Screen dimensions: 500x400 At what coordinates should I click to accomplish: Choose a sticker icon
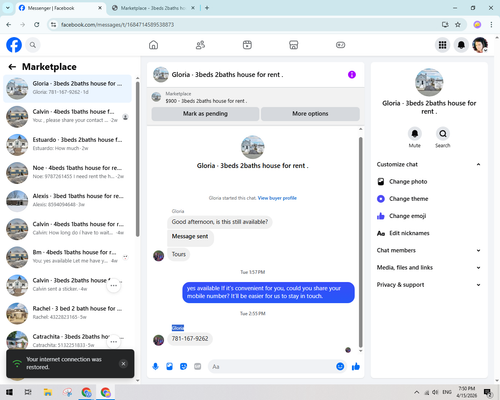click(x=183, y=367)
